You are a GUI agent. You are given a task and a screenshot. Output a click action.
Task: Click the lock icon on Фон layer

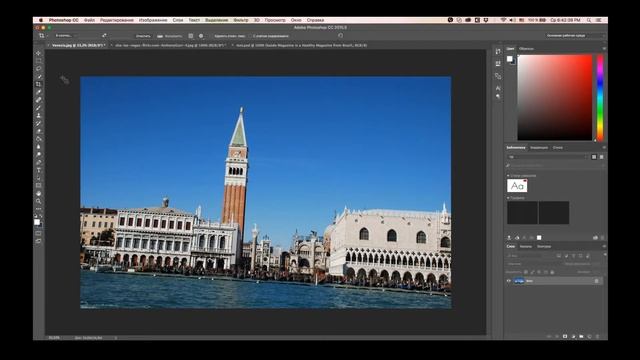(x=596, y=281)
